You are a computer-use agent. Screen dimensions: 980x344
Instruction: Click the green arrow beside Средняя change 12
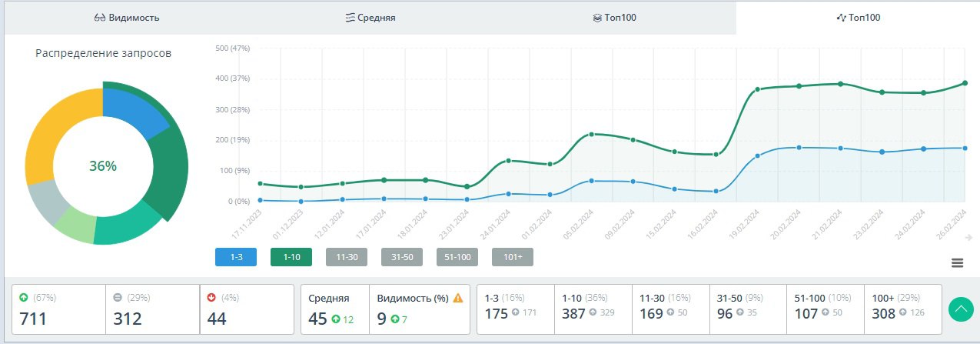click(335, 319)
